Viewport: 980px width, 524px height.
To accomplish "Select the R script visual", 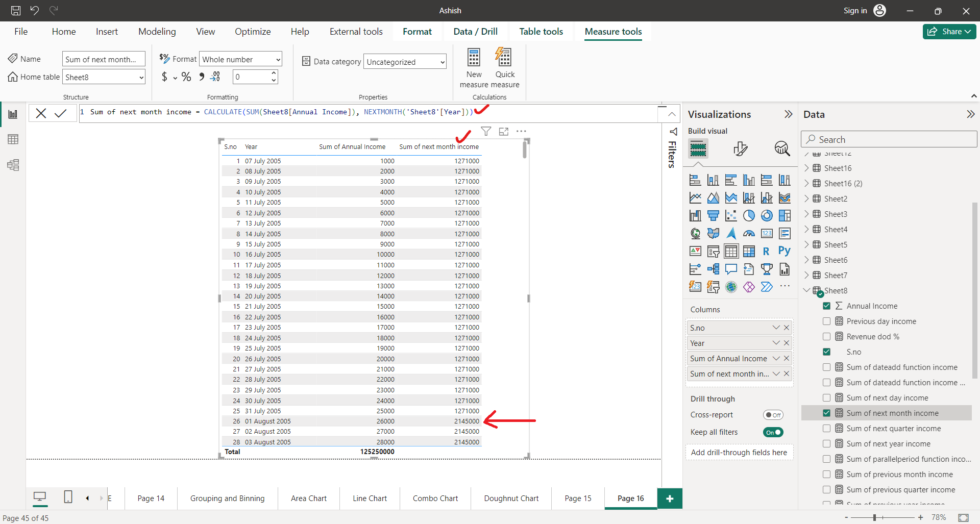I will tap(766, 251).
